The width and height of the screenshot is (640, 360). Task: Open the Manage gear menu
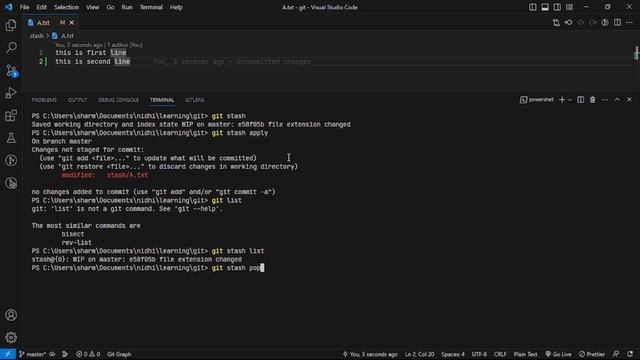tap(11, 338)
